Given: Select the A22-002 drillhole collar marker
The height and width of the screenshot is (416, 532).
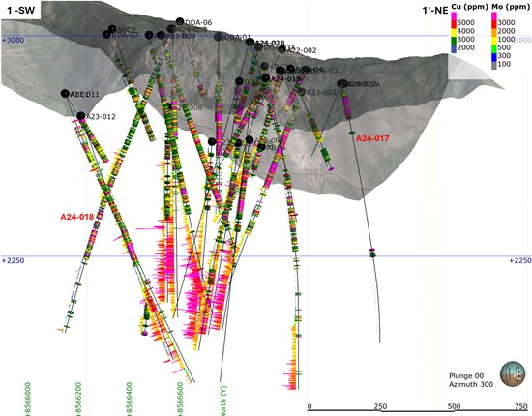Looking at the screenshot, I should coord(281,50).
